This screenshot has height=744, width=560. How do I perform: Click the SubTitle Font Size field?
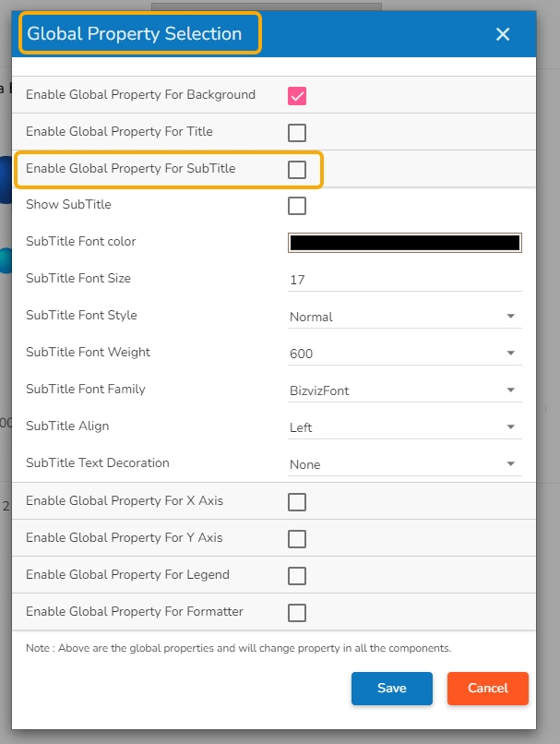[x=405, y=280]
